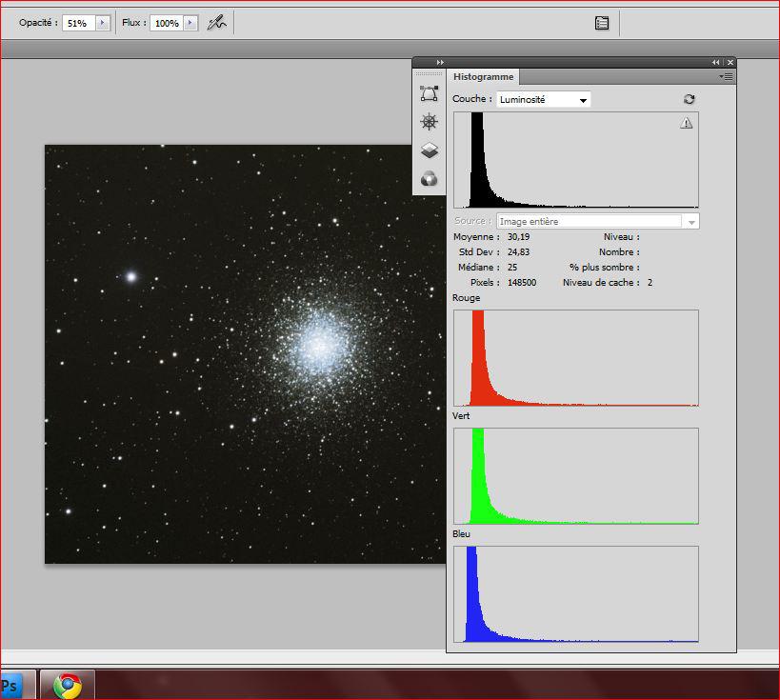Open the Histogramme panel options menu icon
Viewport: 780px width, 700px height.
coord(726,76)
